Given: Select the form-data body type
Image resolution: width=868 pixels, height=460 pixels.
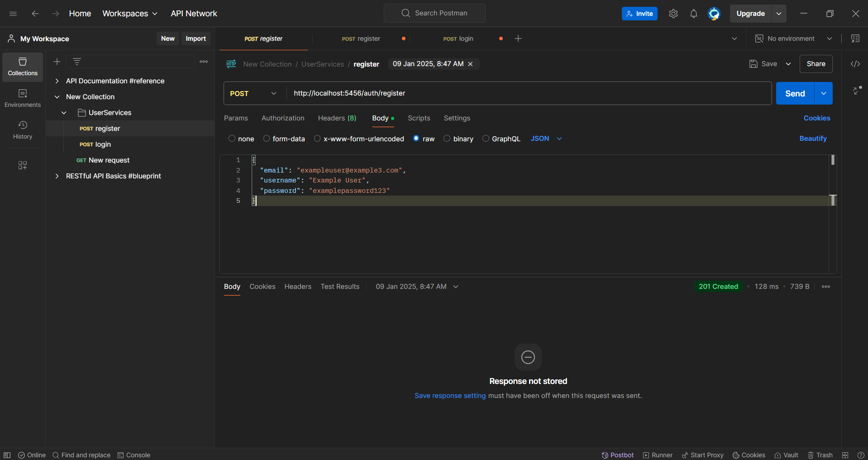Looking at the screenshot, I should (267, 139).
